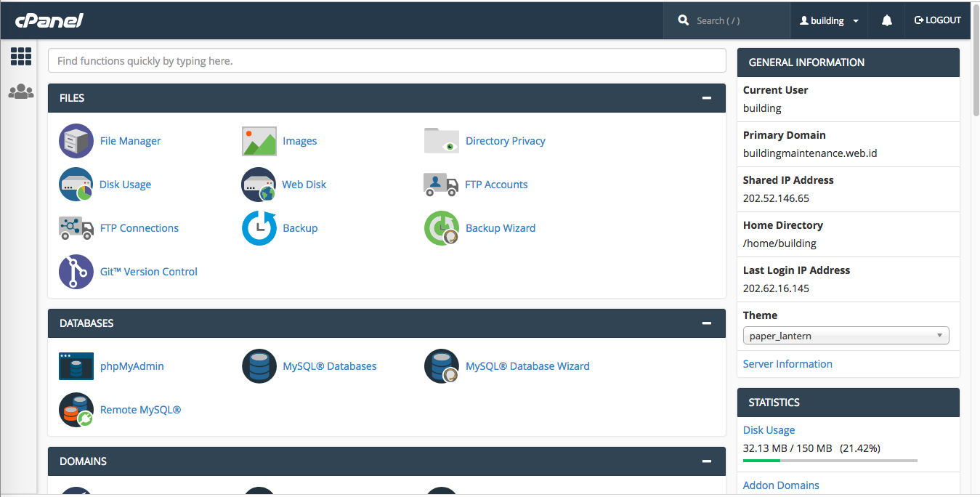Viewport: 980px width, 497px height.
Task: Click the DOMAINS section header title
Action: 83,461
